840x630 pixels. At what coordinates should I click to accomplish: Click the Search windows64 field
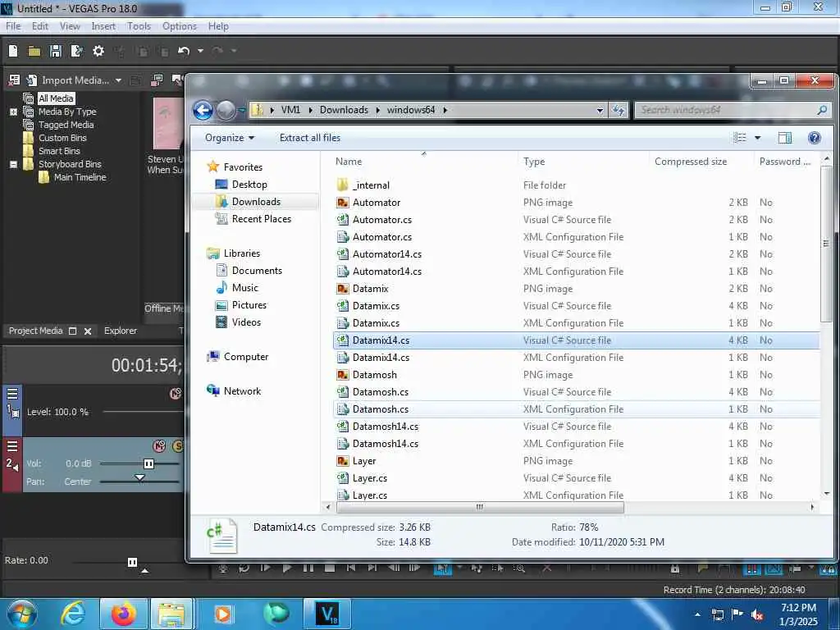[x=731, y=110]
